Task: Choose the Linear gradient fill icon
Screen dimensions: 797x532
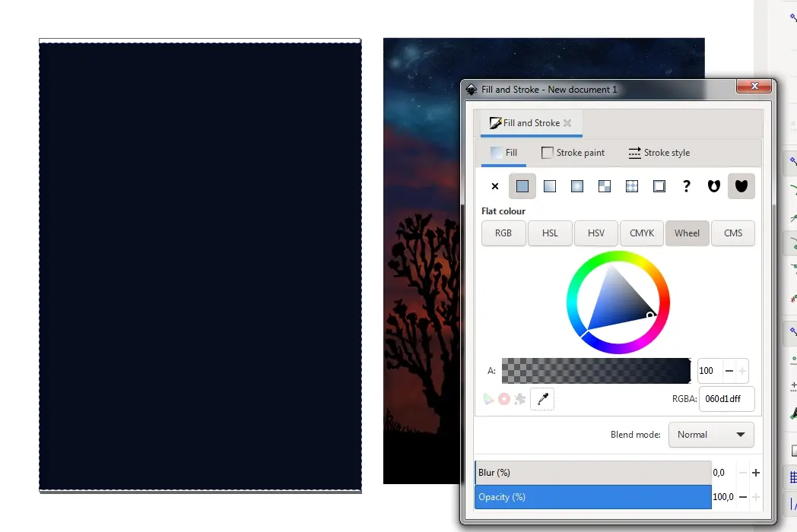Action: tap(550, 186)
